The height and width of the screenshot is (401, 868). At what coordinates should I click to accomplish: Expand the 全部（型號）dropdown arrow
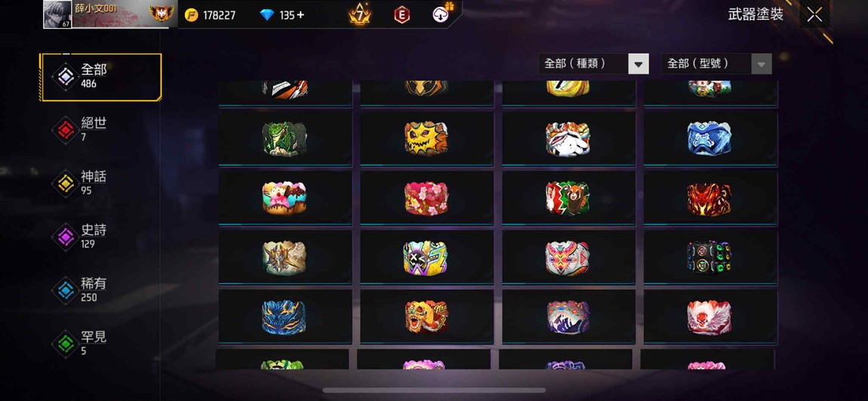[x=761, y=64]
